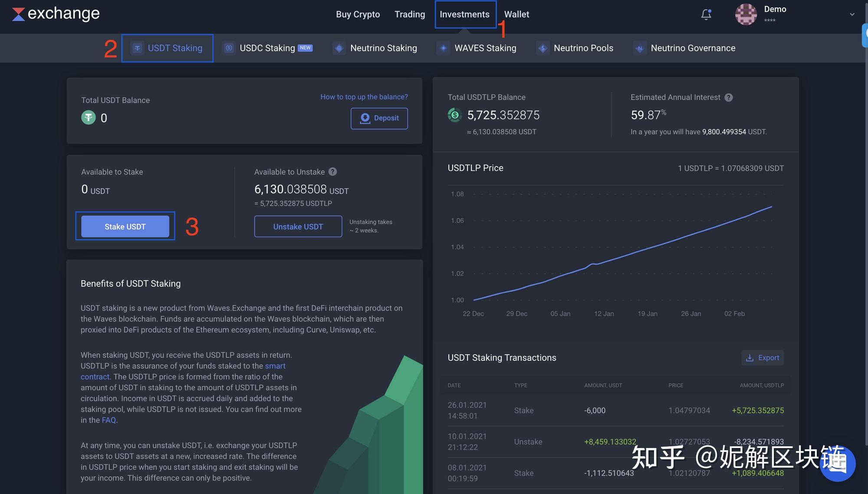Click the NEW badge on USDC Staking

[305, 48]
